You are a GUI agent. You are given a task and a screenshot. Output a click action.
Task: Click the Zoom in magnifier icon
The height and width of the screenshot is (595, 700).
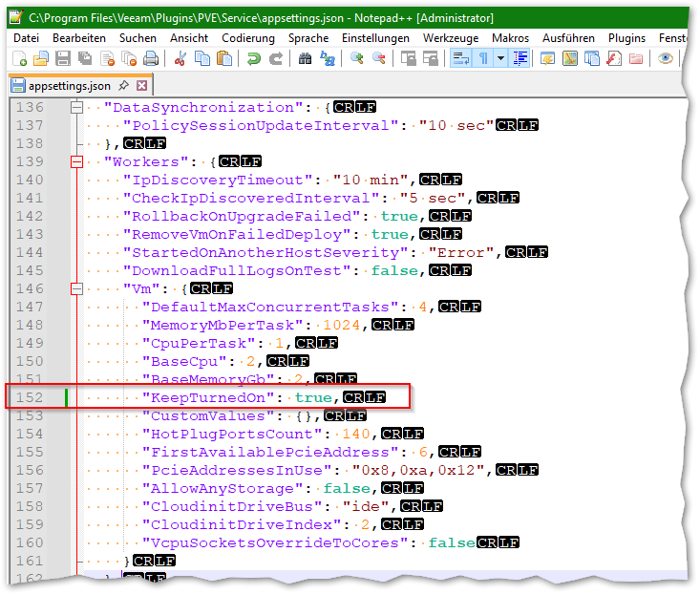click(x=356, y=59)
